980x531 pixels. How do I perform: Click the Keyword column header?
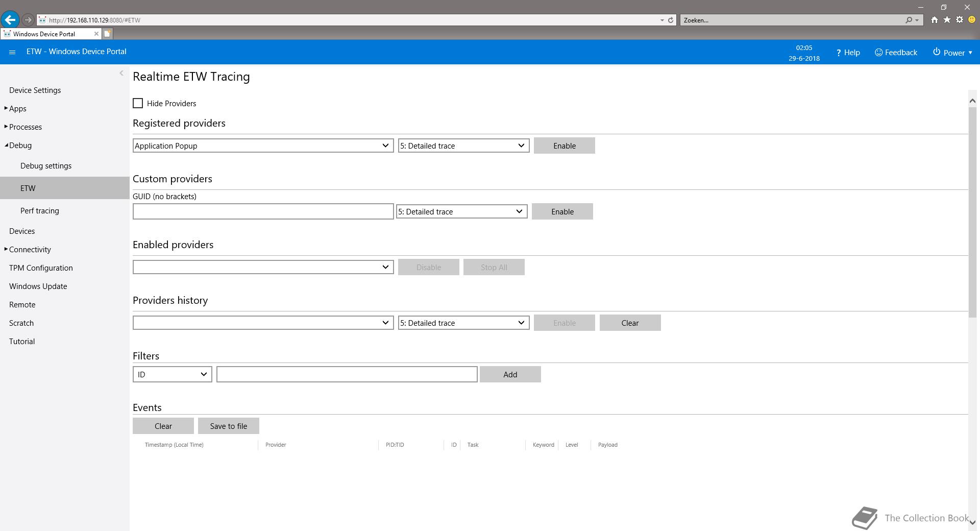click(544, 445)
